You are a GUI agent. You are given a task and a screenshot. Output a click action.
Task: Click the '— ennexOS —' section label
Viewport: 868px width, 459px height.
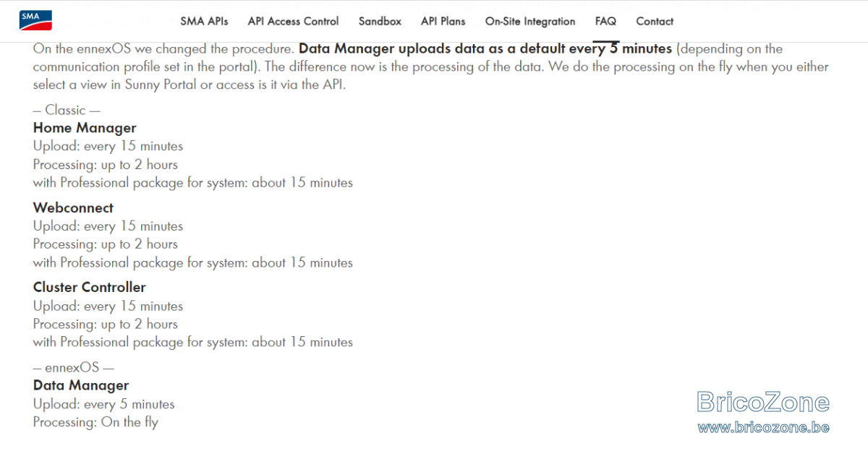point(74,367)
